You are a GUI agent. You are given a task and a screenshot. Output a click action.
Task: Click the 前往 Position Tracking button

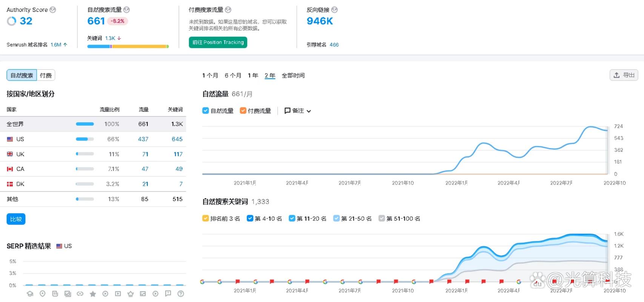coord(218,42)
